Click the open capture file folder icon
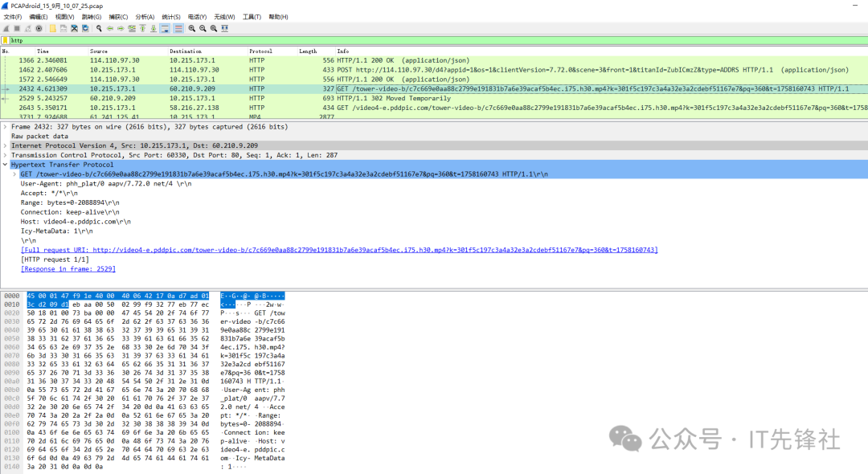The height and width of the screenshot is (474, 868). 52,28
